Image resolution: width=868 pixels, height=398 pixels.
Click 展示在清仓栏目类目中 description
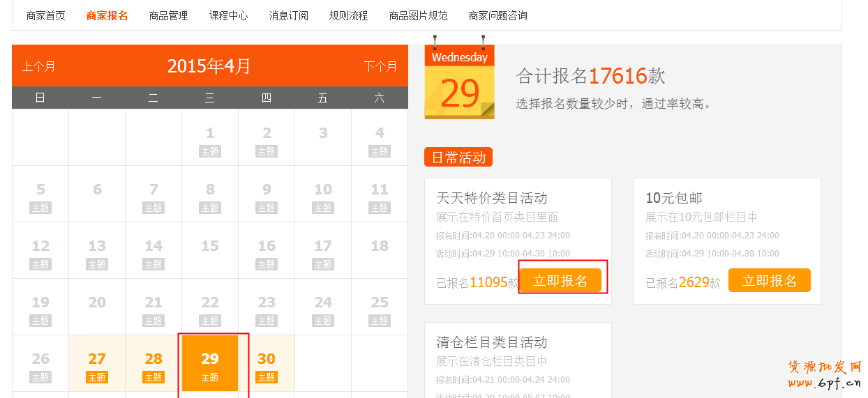[492, 361]
